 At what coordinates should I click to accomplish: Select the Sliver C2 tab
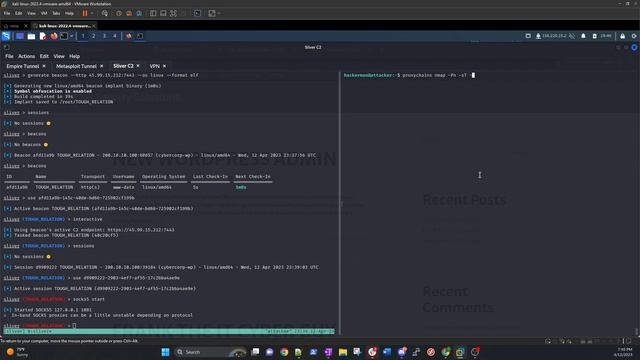pyautogui.click(x=123, y=66)
